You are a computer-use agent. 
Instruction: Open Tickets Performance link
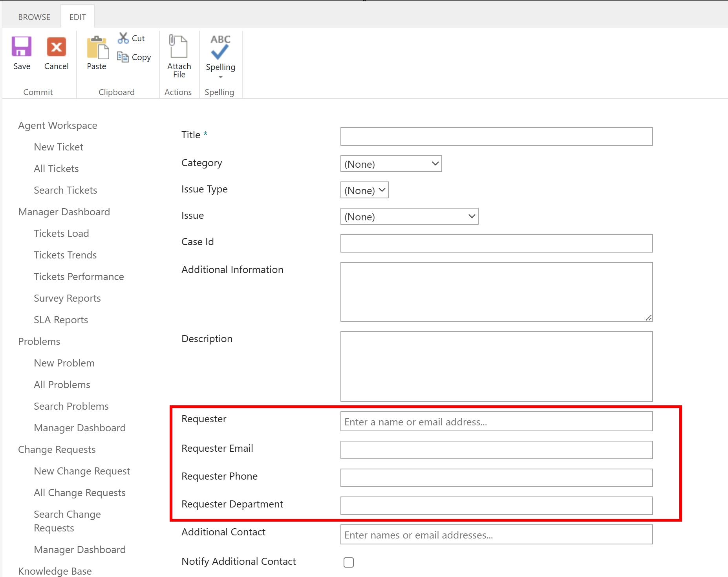(x=79, y=277)
